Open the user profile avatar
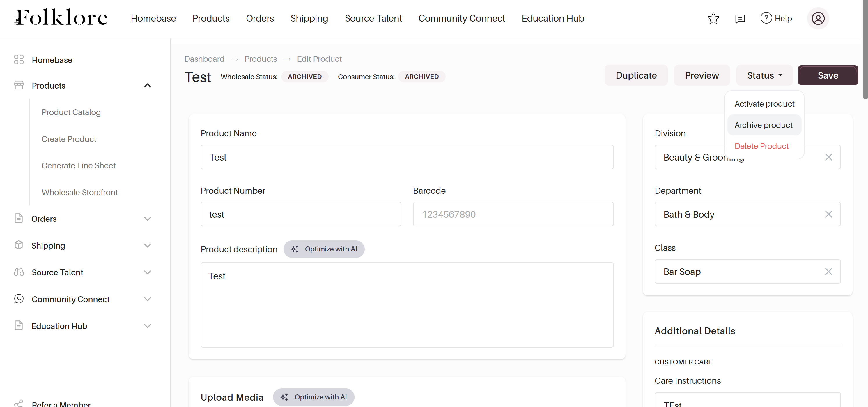Screen dimensions: 868x407 point(818,18)
